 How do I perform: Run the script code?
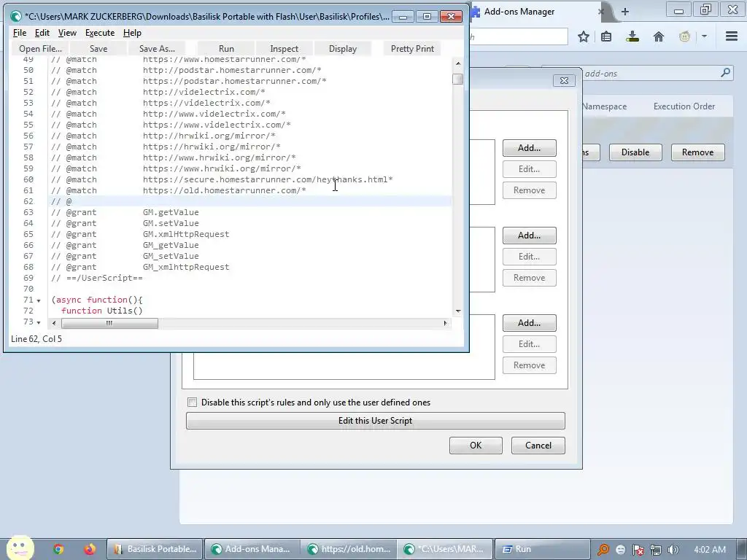[x=226, y=49]
